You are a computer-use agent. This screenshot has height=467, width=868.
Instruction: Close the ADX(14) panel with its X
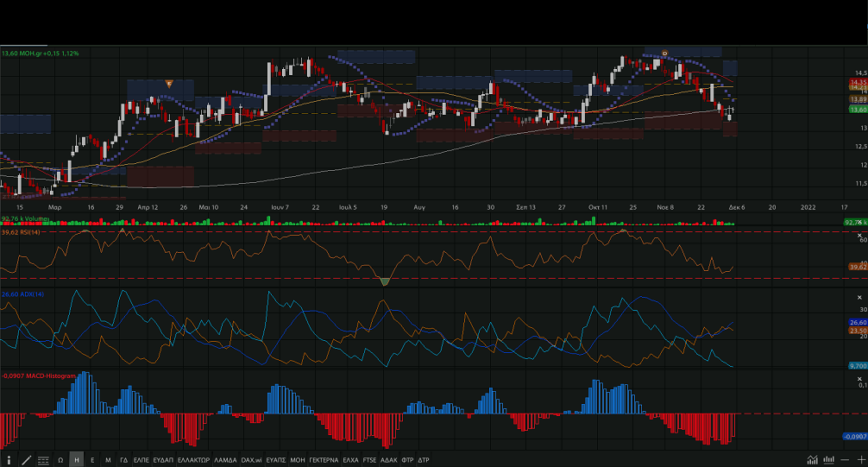point(859,298)
